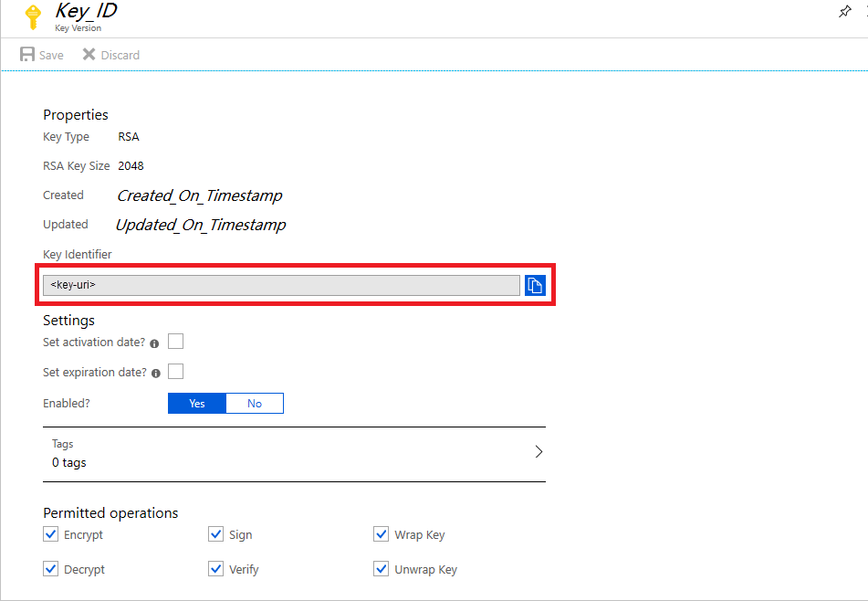The width and height of the screenshot is (868, 601).
Task: Uncheck the Decrypt permitted operation
Action: coord(50,569)
